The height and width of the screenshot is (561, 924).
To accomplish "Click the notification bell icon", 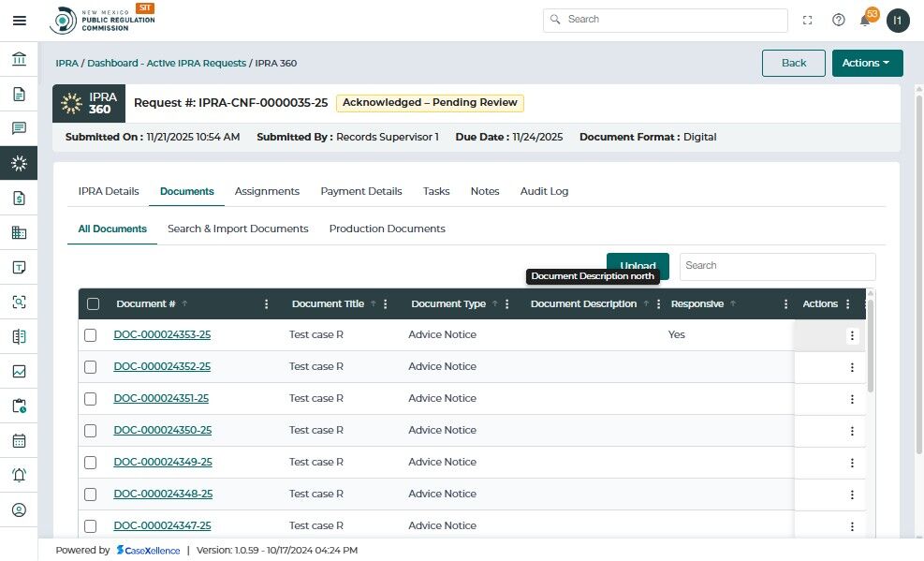I will tap(865, 21).
